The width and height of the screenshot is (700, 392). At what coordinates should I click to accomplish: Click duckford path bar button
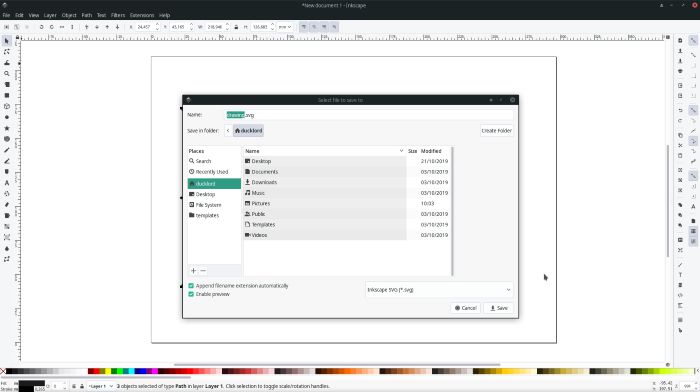pos(249,131)
